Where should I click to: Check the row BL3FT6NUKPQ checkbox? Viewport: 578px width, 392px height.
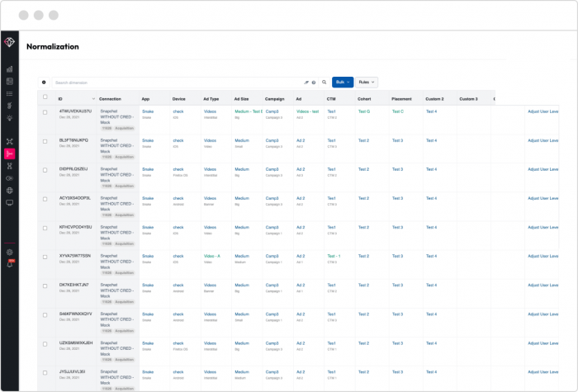coord(45,141)
